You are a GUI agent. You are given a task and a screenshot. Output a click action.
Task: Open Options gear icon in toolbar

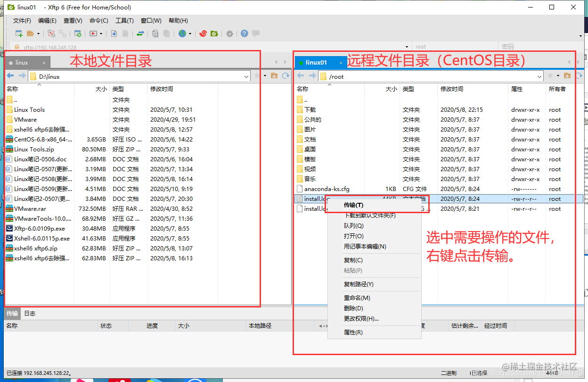[229, 33]
